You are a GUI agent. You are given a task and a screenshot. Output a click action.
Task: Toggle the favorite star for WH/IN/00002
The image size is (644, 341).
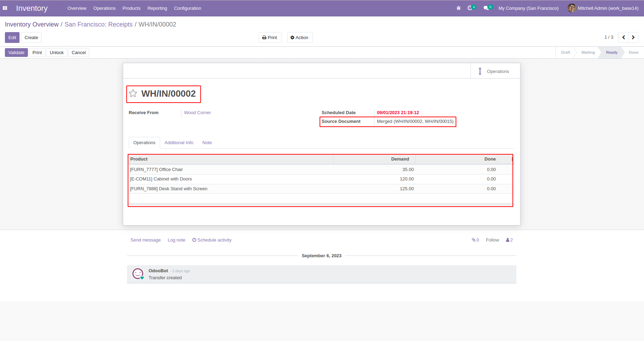pos(133,94)
